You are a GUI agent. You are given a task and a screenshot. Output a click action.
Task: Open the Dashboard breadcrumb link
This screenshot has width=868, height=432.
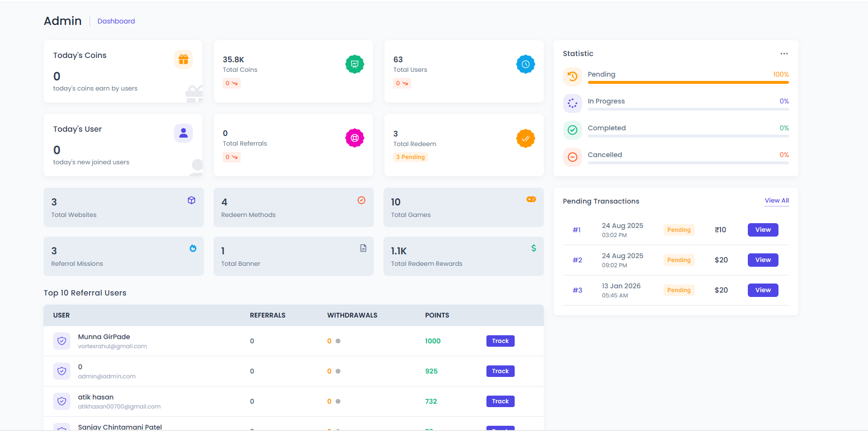coord(116,21)
